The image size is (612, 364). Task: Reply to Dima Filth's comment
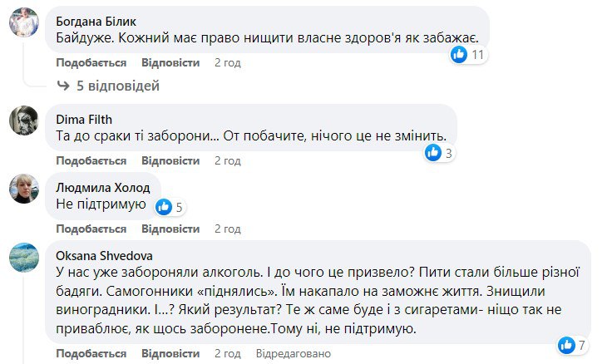coord(170,160)
